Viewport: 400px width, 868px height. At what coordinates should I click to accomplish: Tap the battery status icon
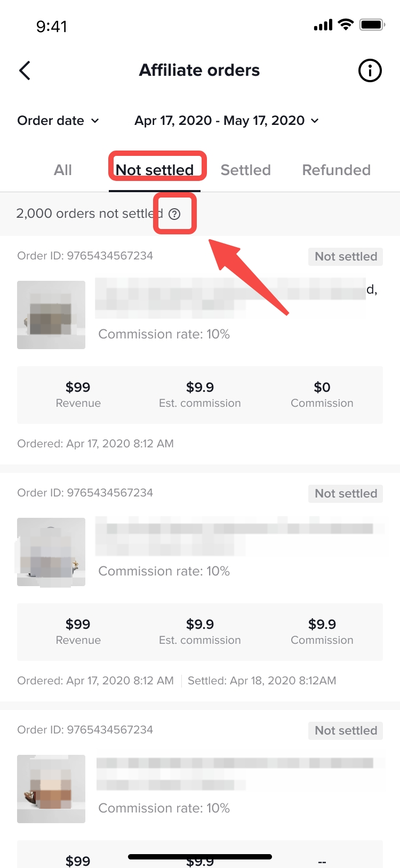pos(372,25)
